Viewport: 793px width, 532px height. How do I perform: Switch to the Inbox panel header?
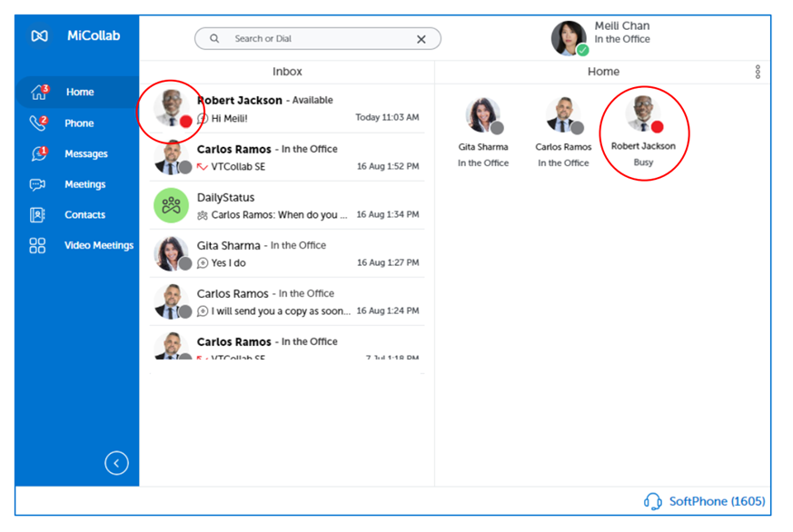[287, 71]
